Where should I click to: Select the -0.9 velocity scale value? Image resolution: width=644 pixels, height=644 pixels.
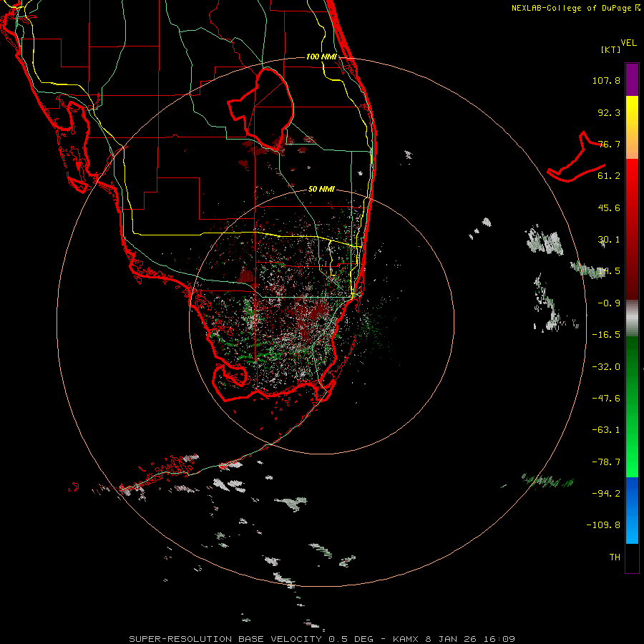pos(609,303)
